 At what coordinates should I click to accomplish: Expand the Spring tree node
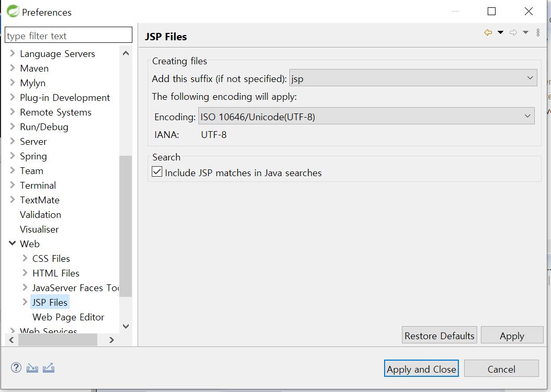click(x=13, y=156)
